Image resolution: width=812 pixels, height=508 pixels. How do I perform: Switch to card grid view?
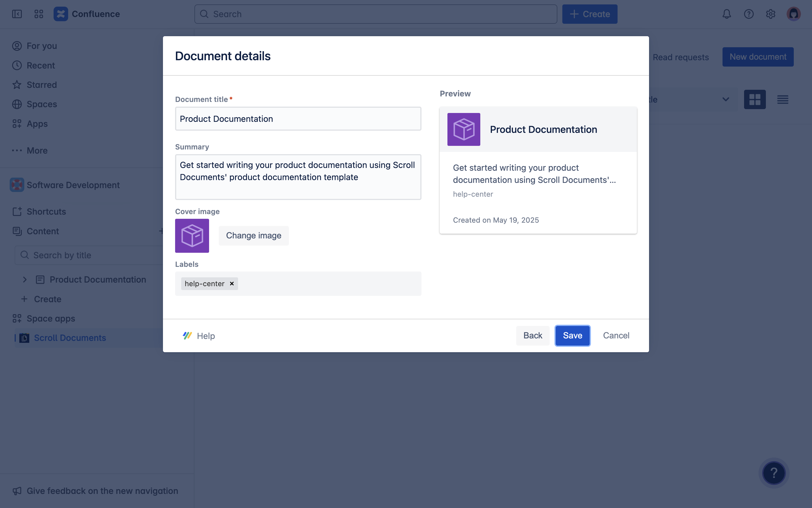pyautogui.click(x=755, y=99)
